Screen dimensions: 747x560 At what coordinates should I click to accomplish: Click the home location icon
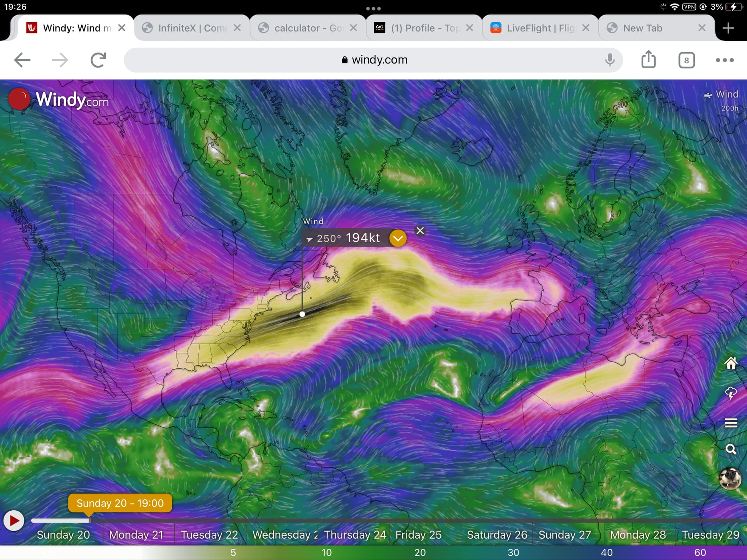731,363
